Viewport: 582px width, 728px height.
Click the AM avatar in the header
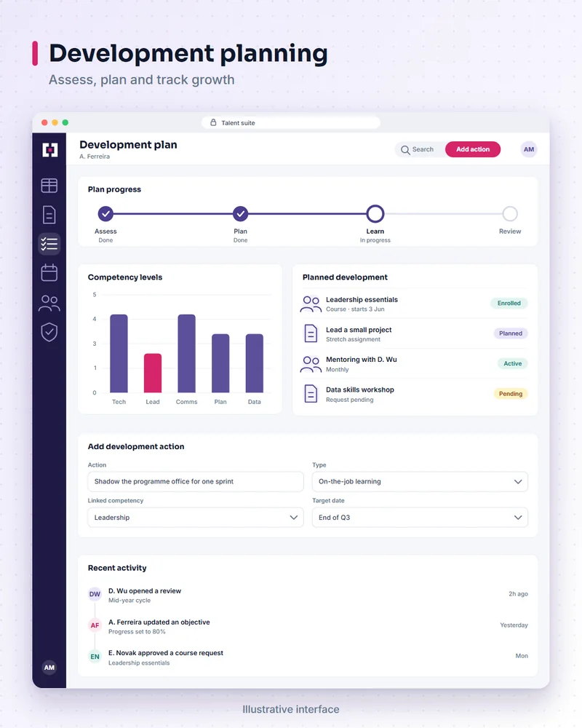[x=529, y=149]
